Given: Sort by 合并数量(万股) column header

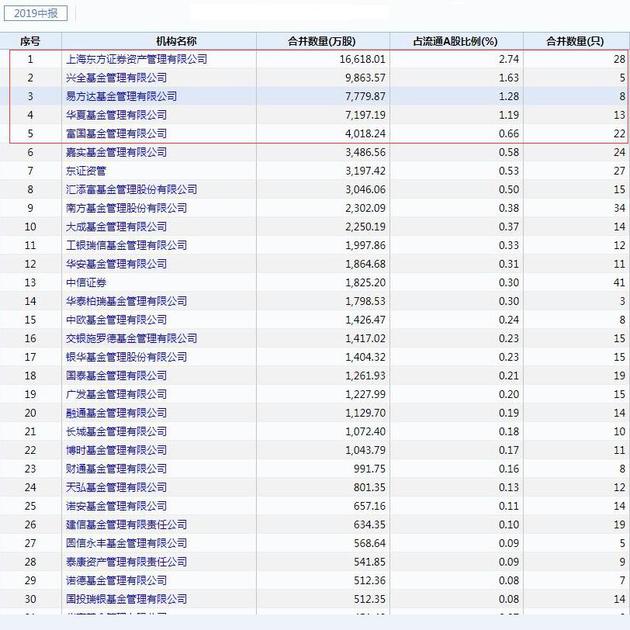Looking at the screenshot, I should pos(322,41).
